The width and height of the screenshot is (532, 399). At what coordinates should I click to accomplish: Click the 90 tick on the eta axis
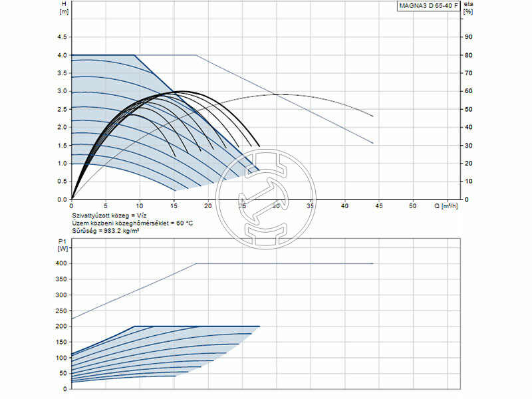[x=468, y=37]
